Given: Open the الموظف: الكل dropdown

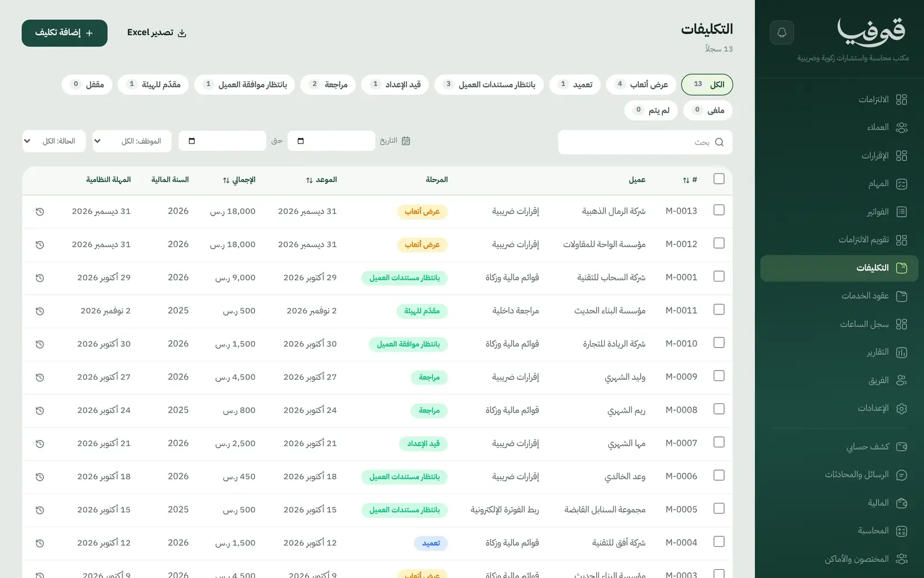Looking at the screenshot, I should tap(132, 141).
